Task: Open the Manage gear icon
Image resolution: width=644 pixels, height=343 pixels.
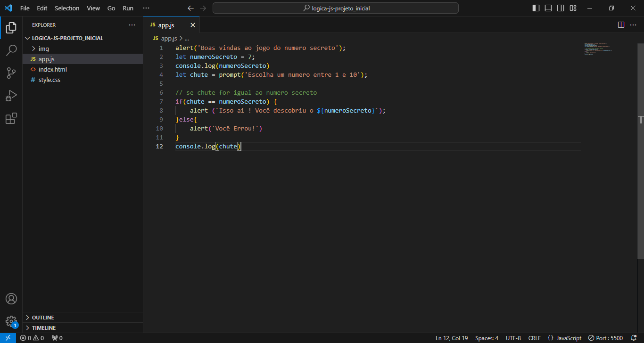Action: pyautogui.click(x=11, y=321)
